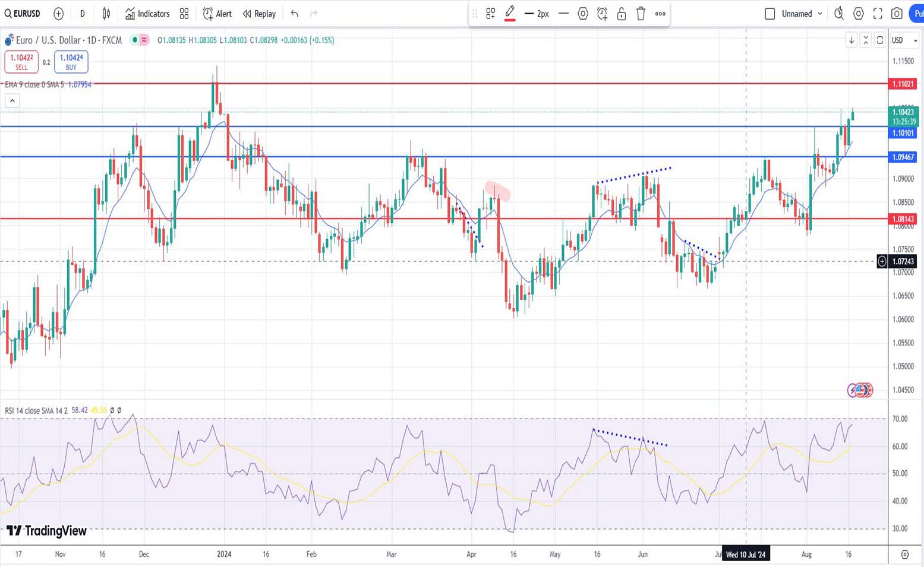This screenshot has width=924, height=567.
Task: Open Quick Search lightning icon
Action: coord(839,14)
